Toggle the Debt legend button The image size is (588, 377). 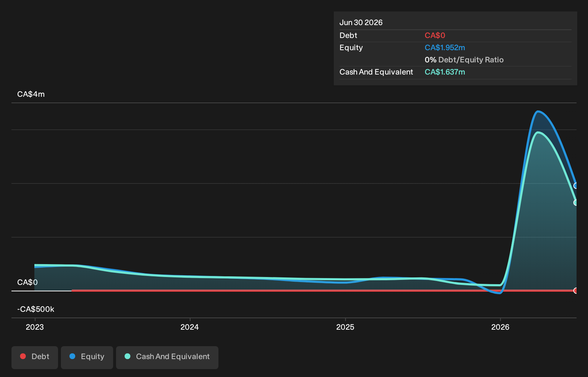tap(35, 357)
